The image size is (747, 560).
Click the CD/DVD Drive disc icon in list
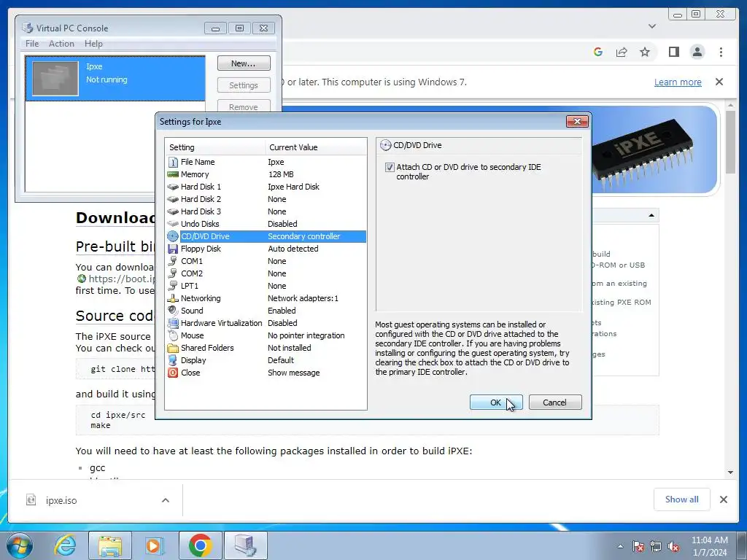173,236
